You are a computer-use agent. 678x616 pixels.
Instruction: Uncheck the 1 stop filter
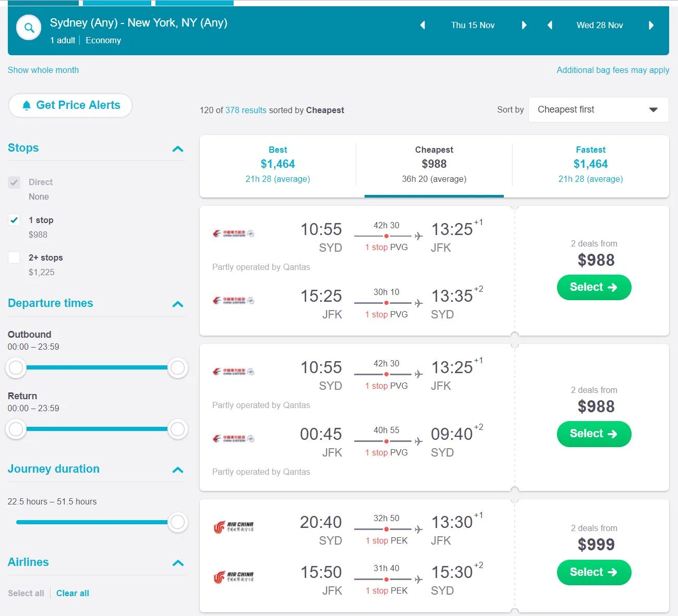point(15,220)
